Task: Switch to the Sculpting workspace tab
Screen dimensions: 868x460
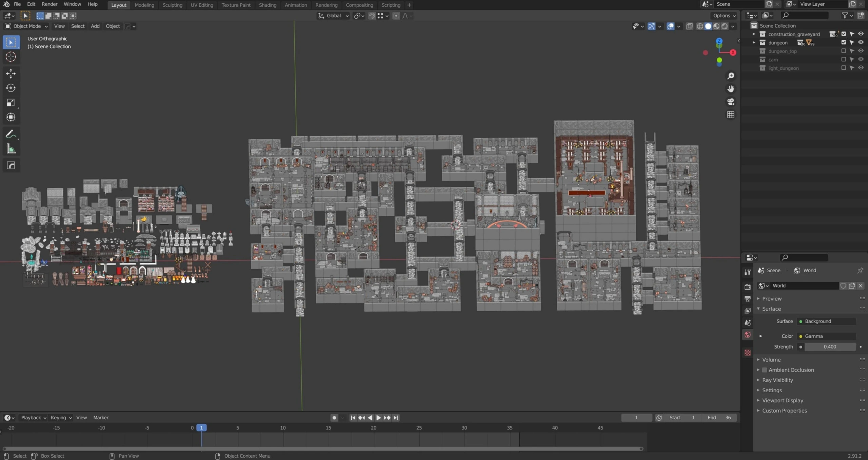Action: tap(172, 5)
